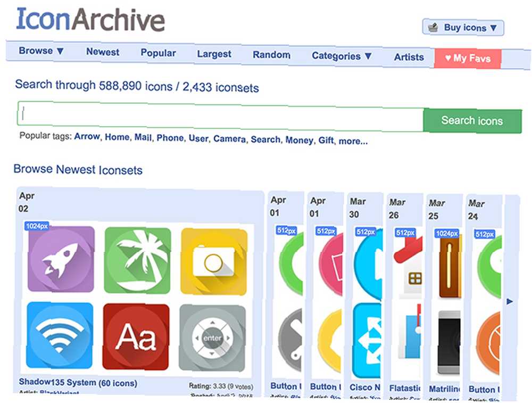Click the basket icon on Buy icons
This screenshot has height=403, width=532.
point(433,27)
